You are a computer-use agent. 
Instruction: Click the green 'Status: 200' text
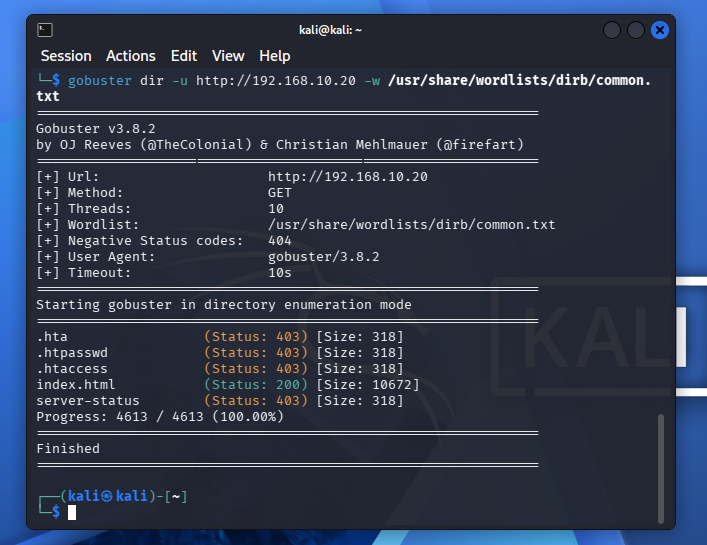click(256, 385)
